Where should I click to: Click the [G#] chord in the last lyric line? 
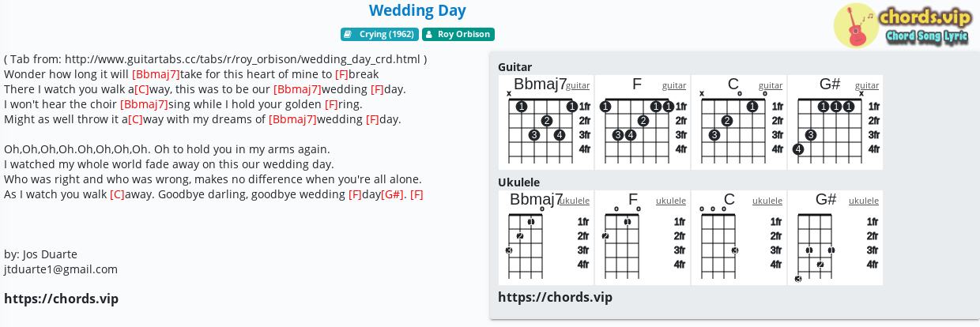[393, 194]
